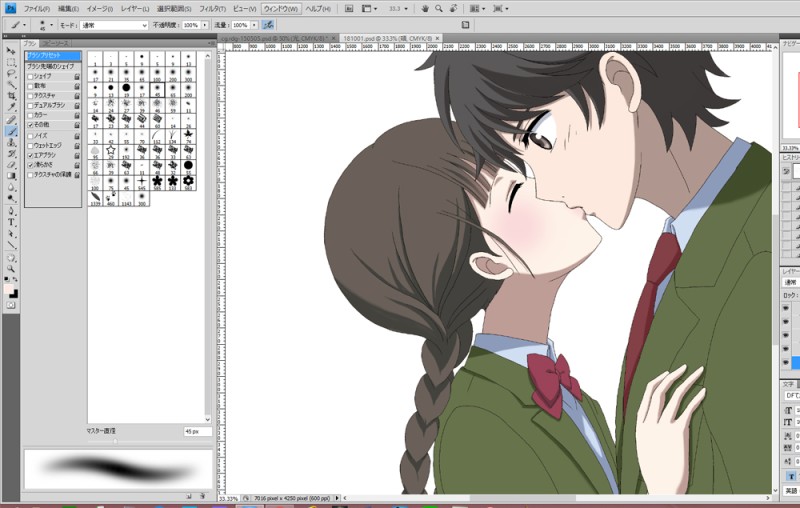Click the Hand tool in the application bar
The height and width of the screenshot is (508, 800).
click(x=425, y=9)
